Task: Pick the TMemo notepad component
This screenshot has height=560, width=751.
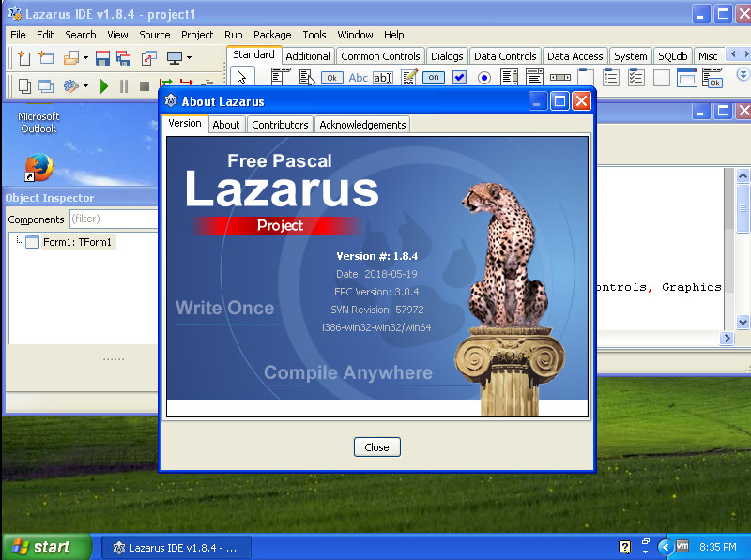Action: tap(408, 77)
